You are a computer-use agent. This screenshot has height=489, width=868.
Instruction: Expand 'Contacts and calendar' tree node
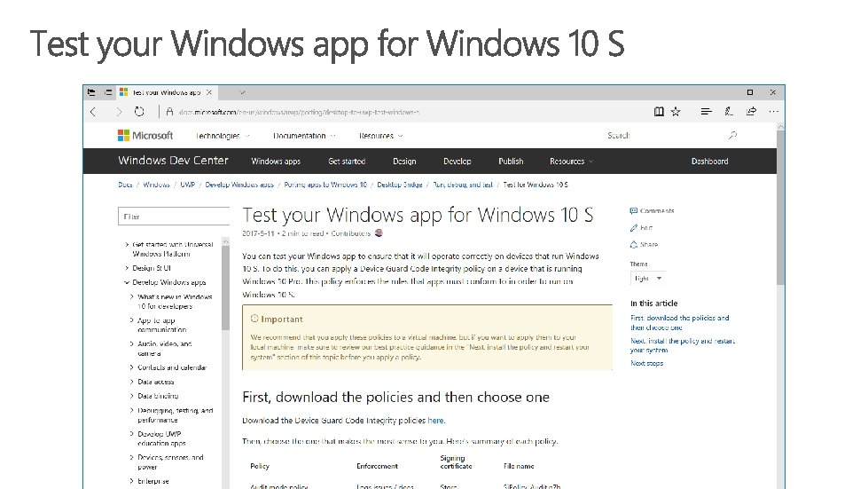132,367
